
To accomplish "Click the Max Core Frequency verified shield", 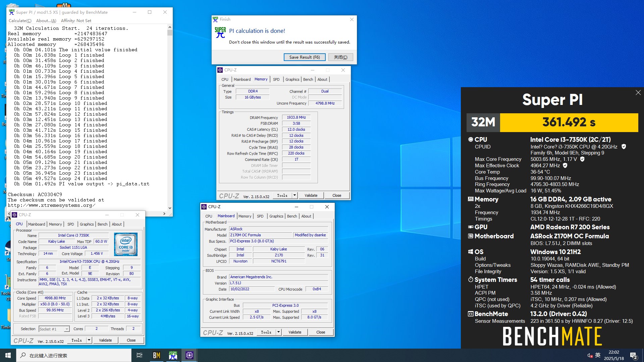I will [x=582, y=159].
